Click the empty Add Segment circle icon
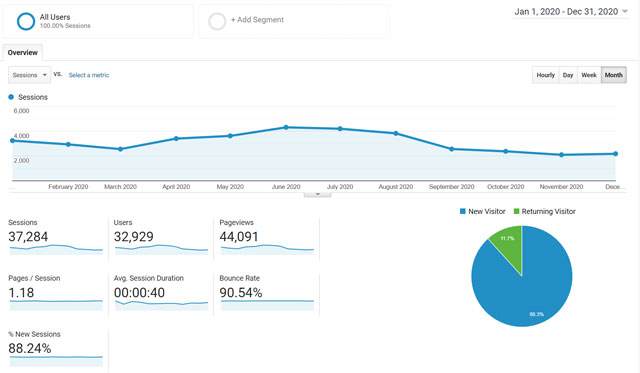 [217, 21]
